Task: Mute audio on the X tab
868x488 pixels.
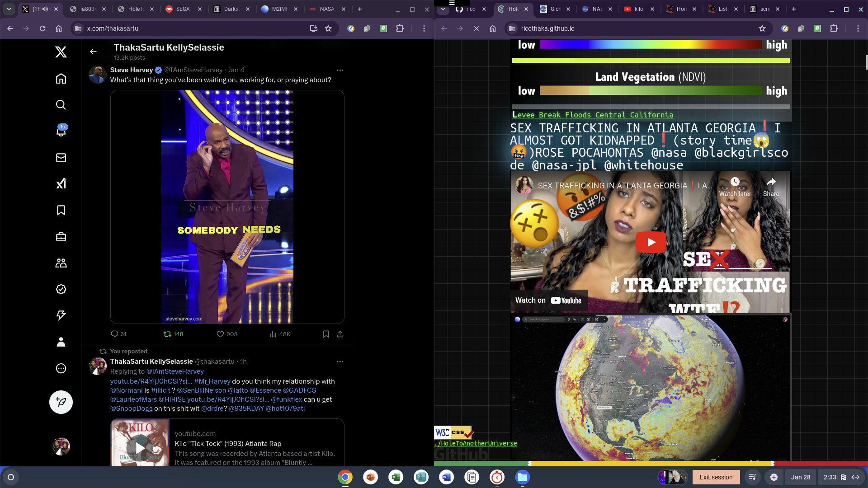Action: pyautogui.click(x=45, y=9)
